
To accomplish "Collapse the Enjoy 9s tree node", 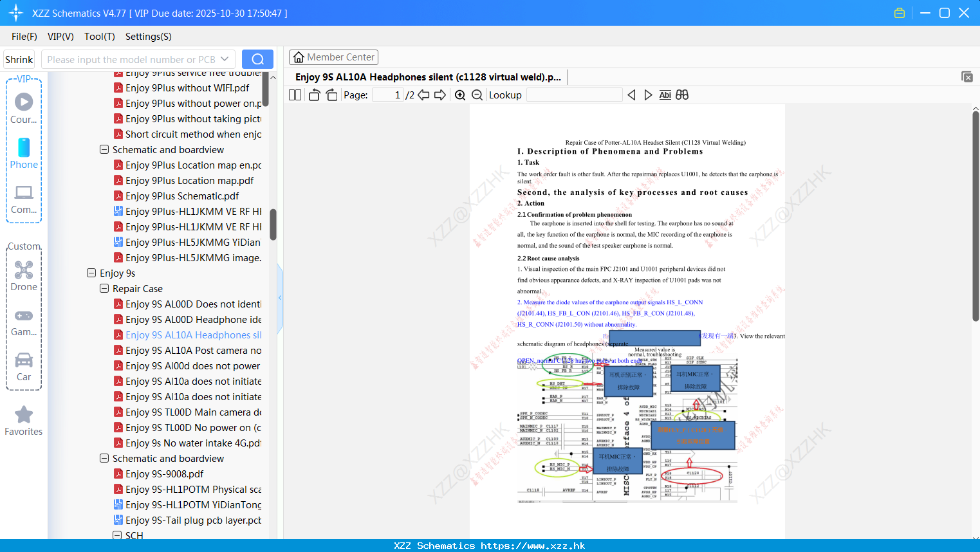I will [x=91, y=273].
